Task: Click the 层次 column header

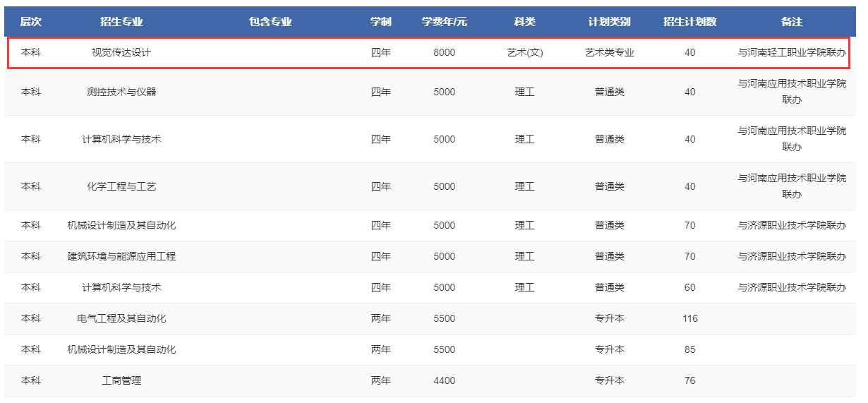Action: click(31, 22)
